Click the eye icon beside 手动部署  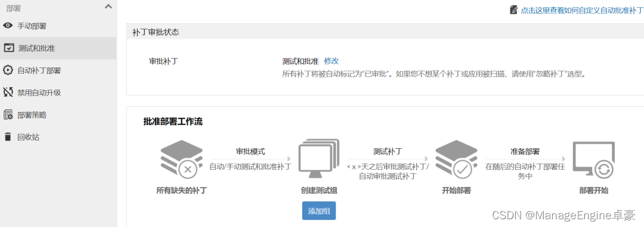pos(8,26)
